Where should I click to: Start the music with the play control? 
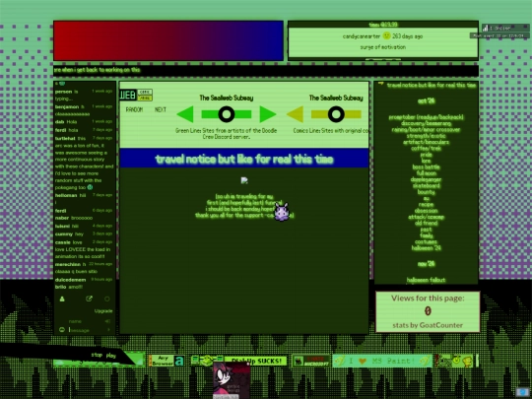[x=111, y=356]
